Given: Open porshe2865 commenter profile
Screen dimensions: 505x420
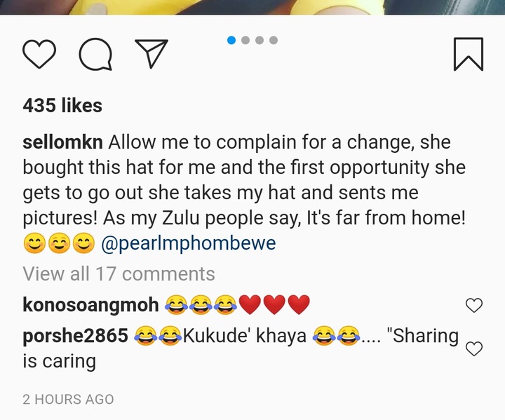Looking at the screenshot, I should [75, 336].
